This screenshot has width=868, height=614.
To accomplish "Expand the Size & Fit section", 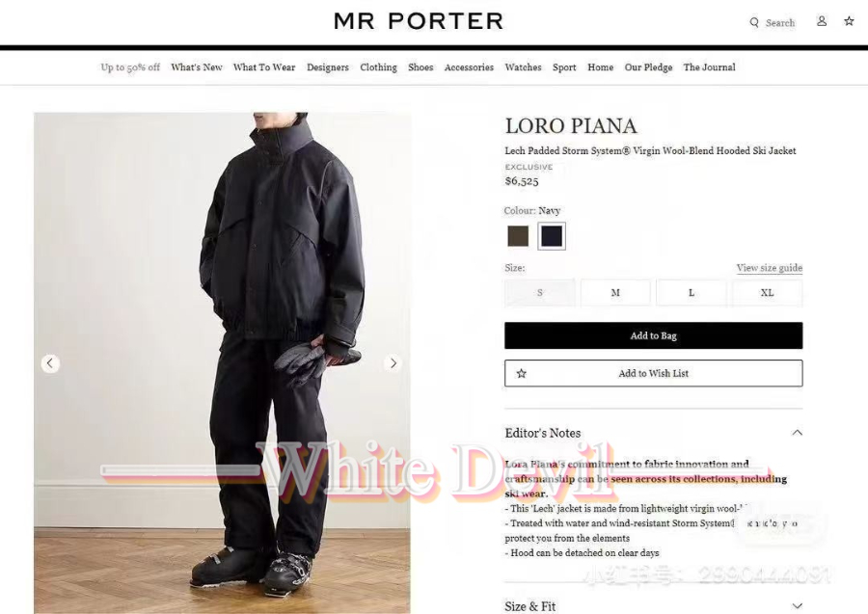I will click(x=797, y=606).
